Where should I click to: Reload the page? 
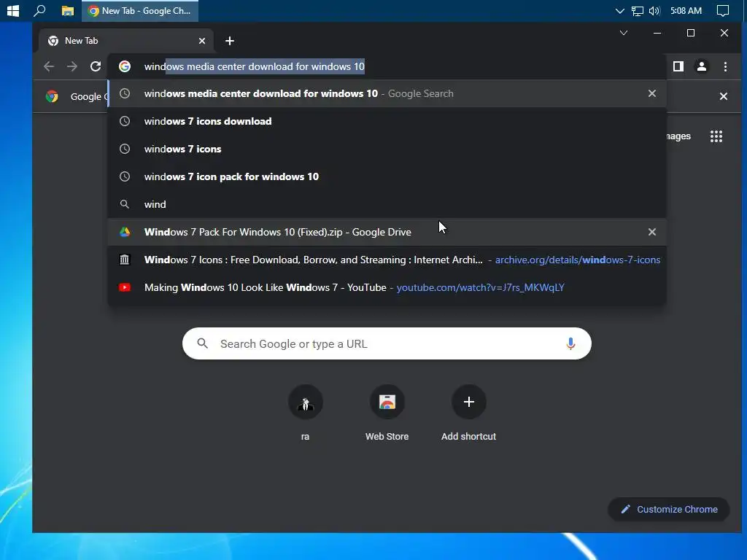96,66
